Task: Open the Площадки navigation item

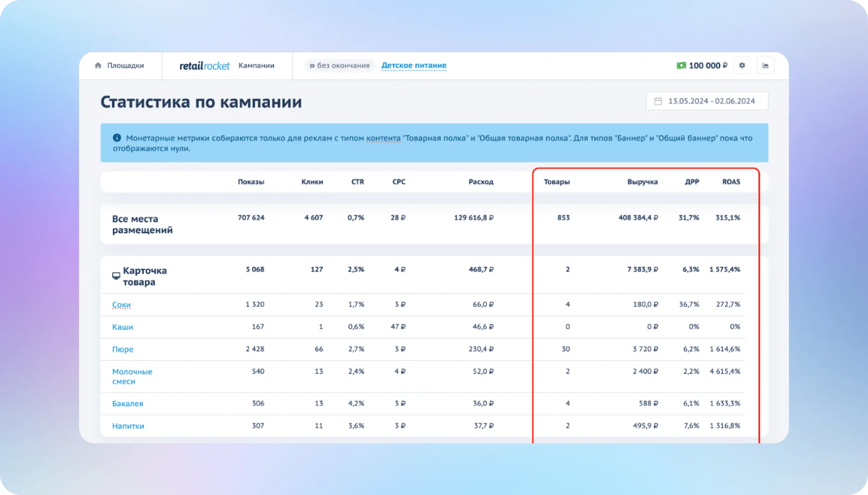Action: [125, 66]
